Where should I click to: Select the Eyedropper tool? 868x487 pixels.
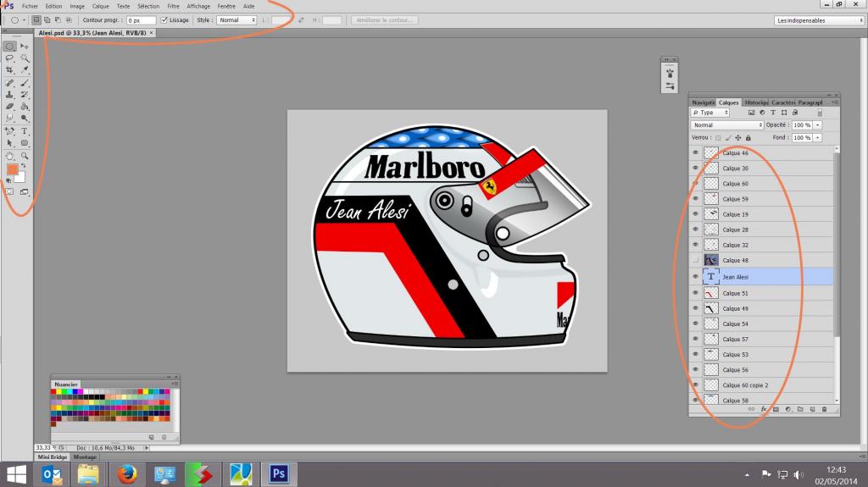click(x=25, y=69)
